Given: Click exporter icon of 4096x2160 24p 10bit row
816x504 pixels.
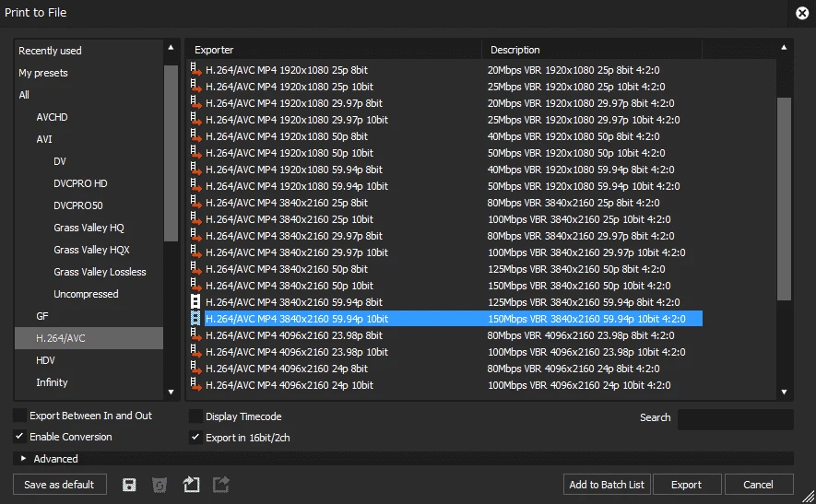Looking at the screenshot, I should 195,385.
